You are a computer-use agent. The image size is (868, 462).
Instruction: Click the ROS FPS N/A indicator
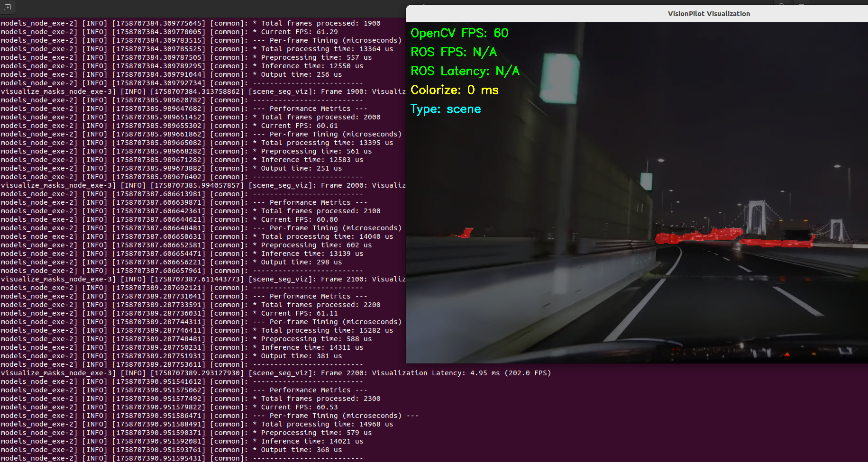[x=454, y=52]
